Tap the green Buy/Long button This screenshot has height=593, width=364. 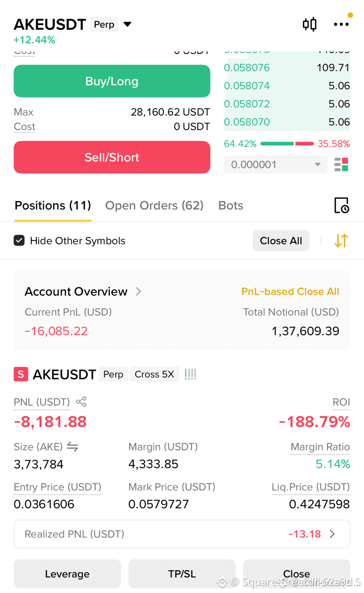click(112, 81)
